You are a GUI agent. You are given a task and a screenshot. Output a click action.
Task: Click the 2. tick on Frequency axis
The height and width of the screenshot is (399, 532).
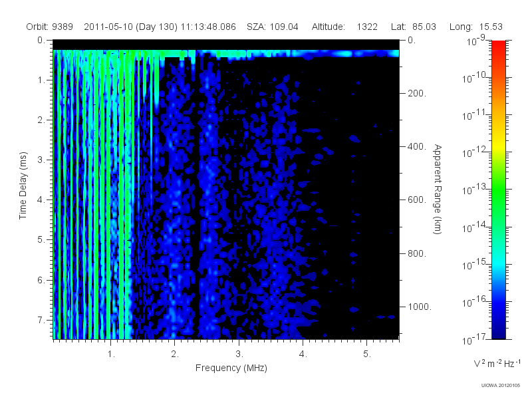click(175, 354)
